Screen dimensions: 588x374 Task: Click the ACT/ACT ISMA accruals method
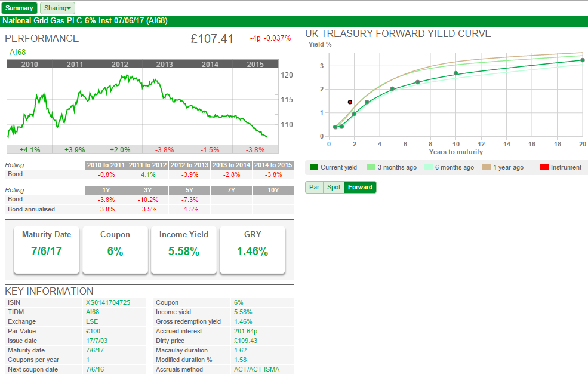tap(257, 369)
